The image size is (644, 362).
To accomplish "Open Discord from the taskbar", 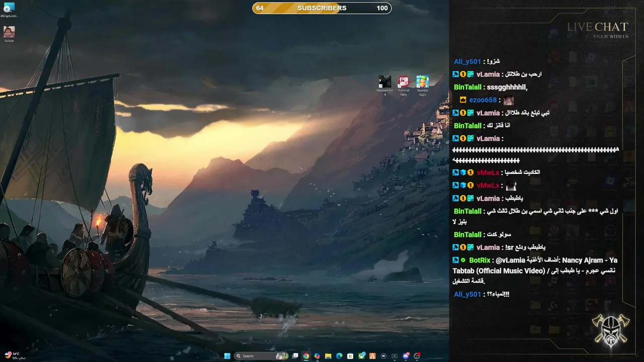I will pos(406,356).
